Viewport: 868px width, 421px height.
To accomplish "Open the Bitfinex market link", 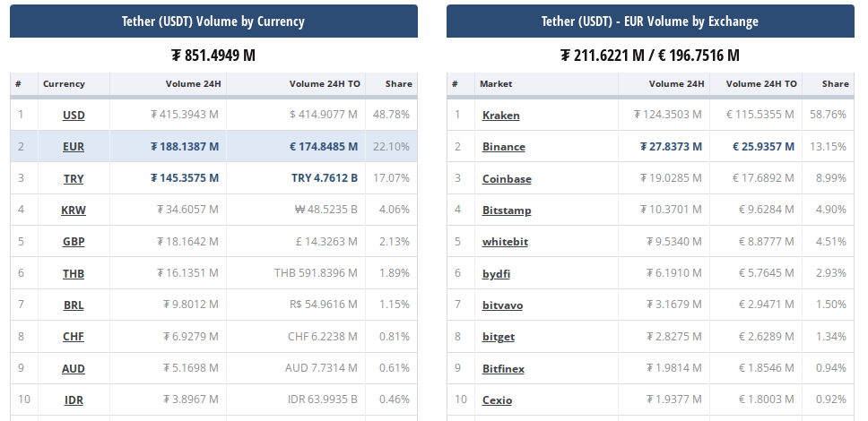I will 503,368.
